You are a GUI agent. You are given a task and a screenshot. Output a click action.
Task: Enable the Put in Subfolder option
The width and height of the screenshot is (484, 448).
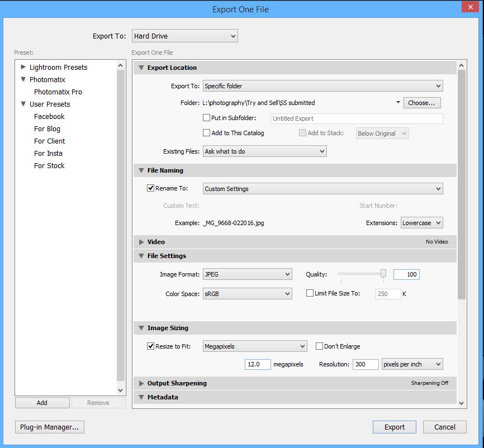click(x=206, y=118)
